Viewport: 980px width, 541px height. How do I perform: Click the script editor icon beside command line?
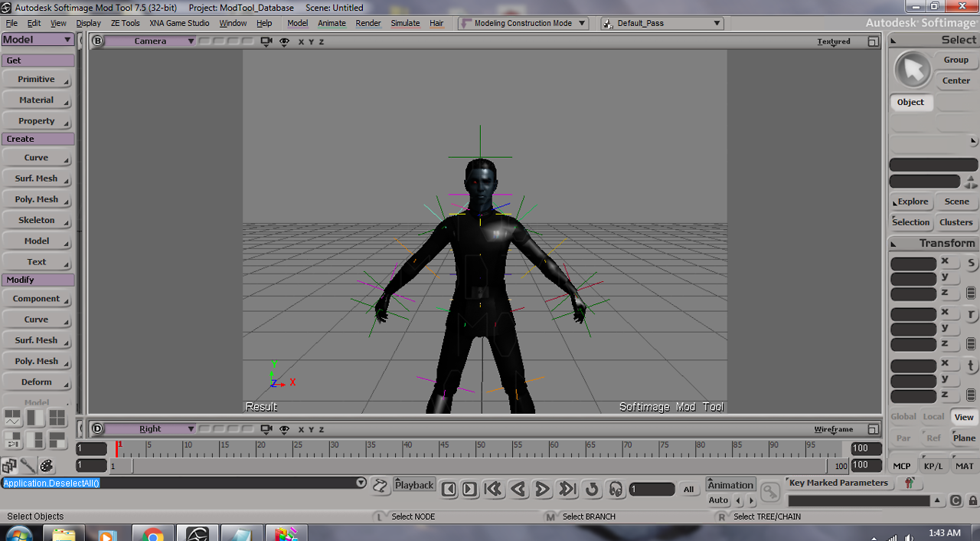point(381,485)
